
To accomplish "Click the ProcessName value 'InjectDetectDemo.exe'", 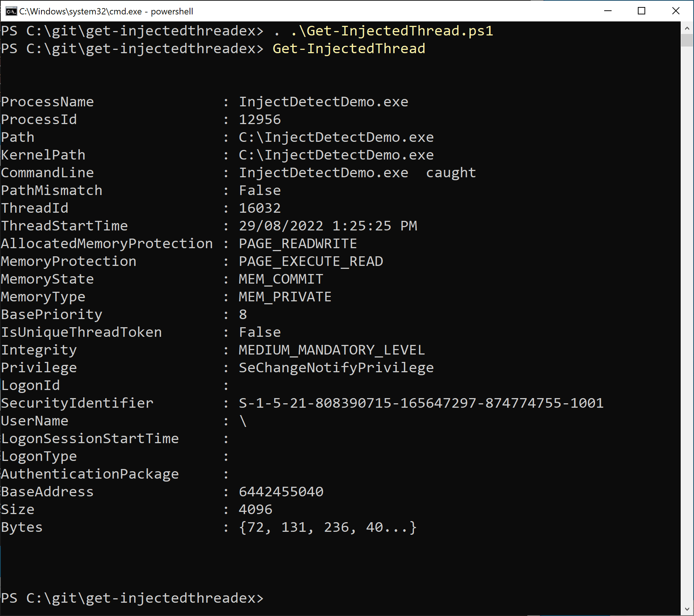I will pyautogui.click(x=323, y=102).
